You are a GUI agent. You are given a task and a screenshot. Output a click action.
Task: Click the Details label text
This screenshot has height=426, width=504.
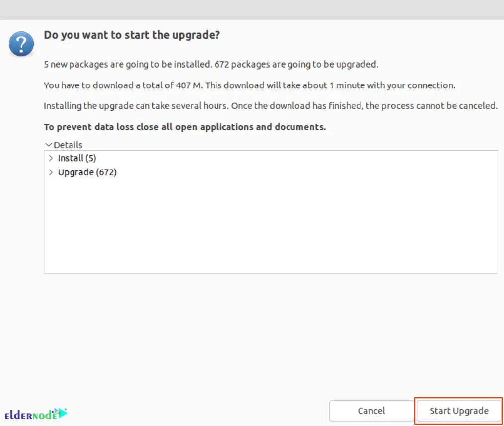66,145
